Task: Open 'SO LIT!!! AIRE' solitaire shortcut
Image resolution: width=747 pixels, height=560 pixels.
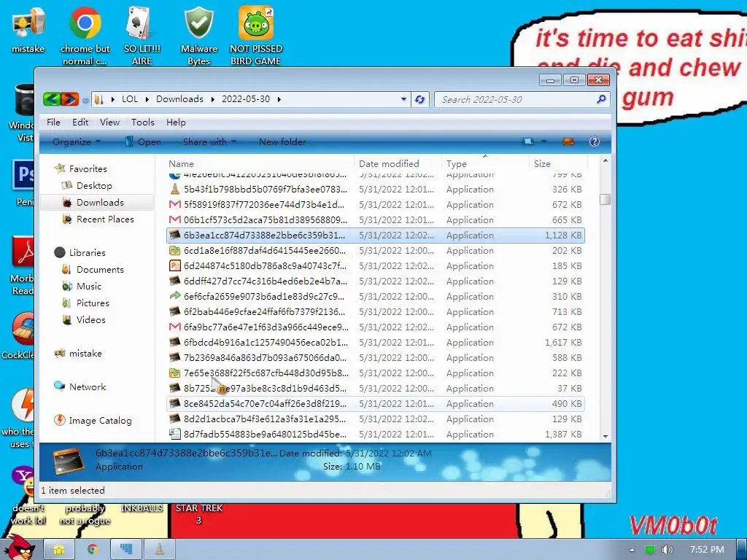Action: point(142,35)
